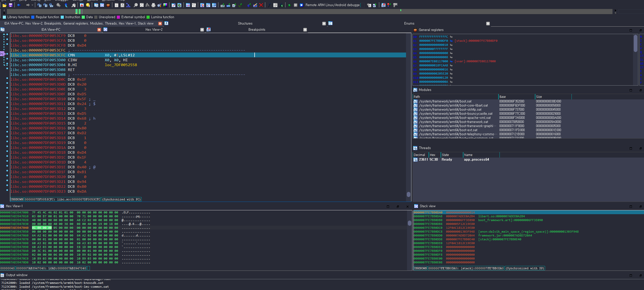Click the Hex View-1 vertical scrollbar thumb
This screenshot has height=290, width=644.
tap(409, 223)
